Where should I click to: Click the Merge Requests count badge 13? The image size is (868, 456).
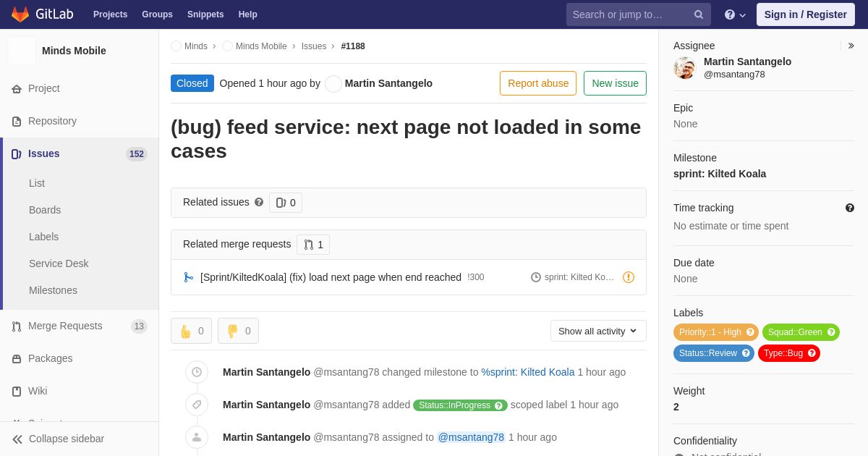click(139, 326)
